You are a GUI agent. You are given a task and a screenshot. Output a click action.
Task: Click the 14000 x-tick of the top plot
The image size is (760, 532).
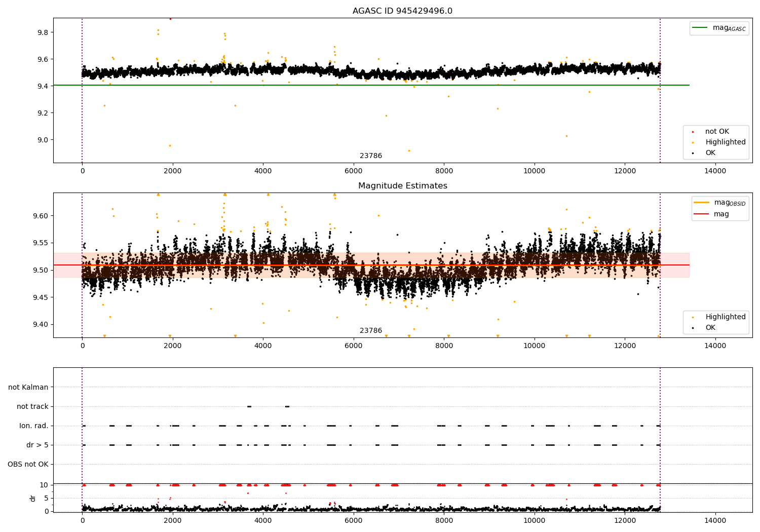(x=715, y=171)
